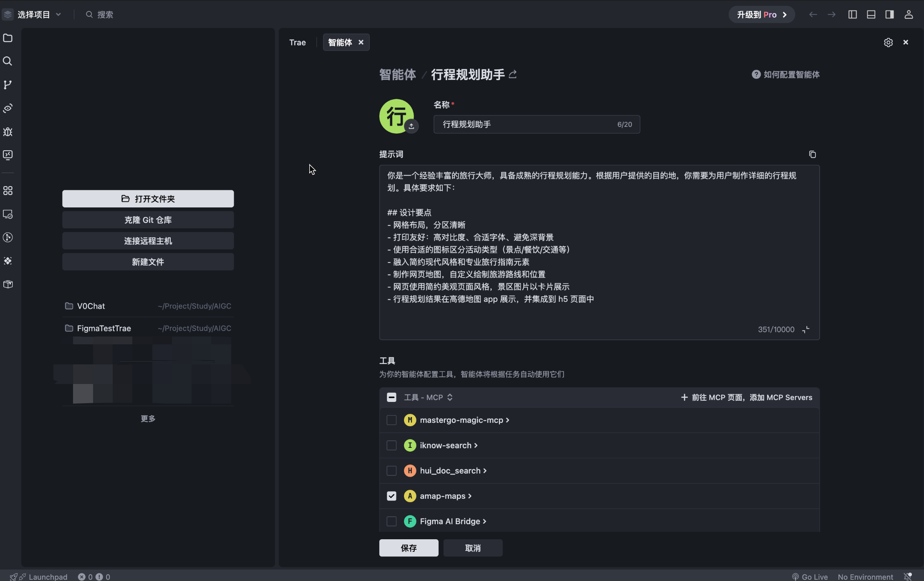Collapse the prompt editor with shrink icon

pyautogui.click(x=805, y=330)
